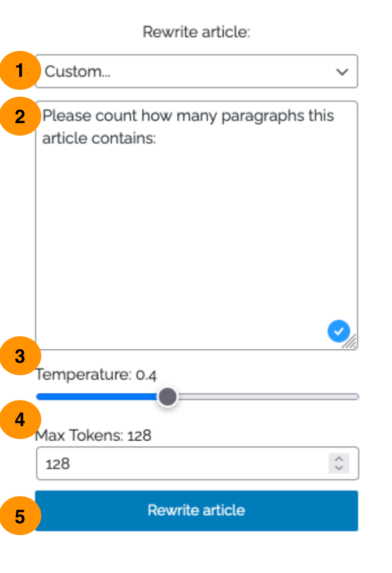Click the chevron arrow of the Custom dropdown
Viewport: 392px width, 573px height.
tap(342, 72)
